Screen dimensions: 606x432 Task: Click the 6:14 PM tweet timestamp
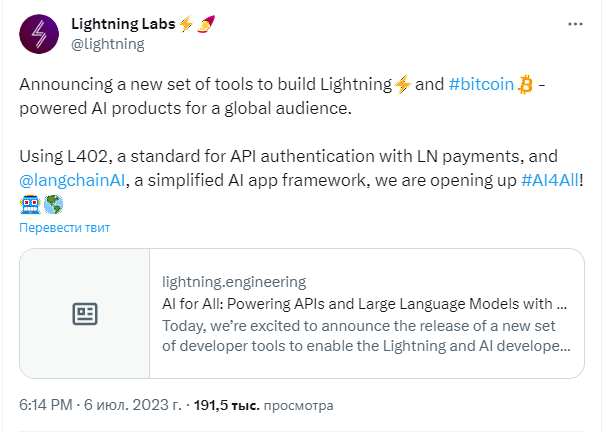pos(46,405)
